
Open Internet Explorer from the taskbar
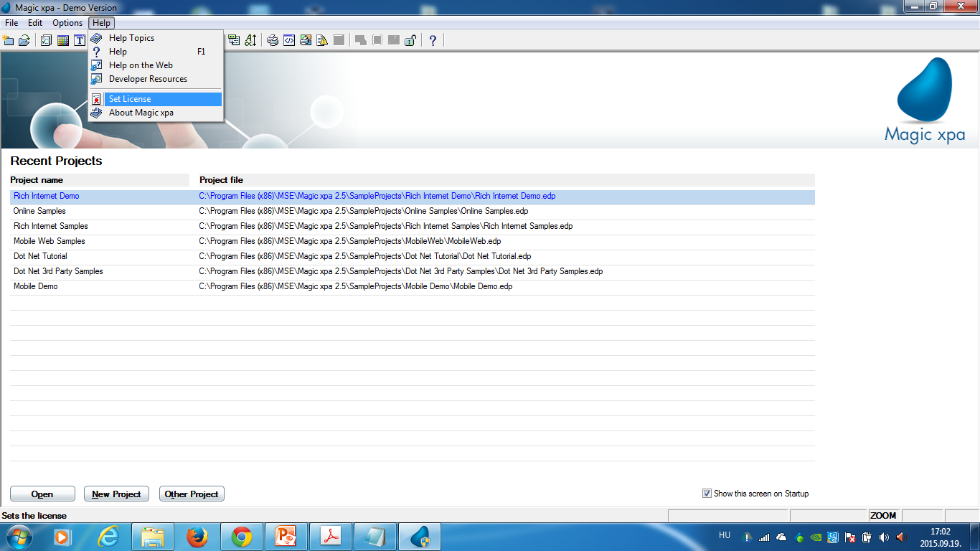click(x=108, y=537)
